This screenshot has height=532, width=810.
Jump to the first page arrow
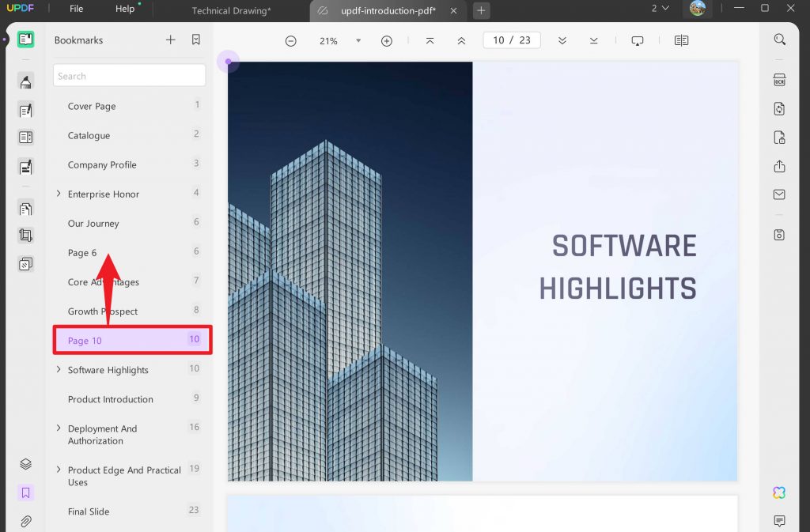point(430,41)
